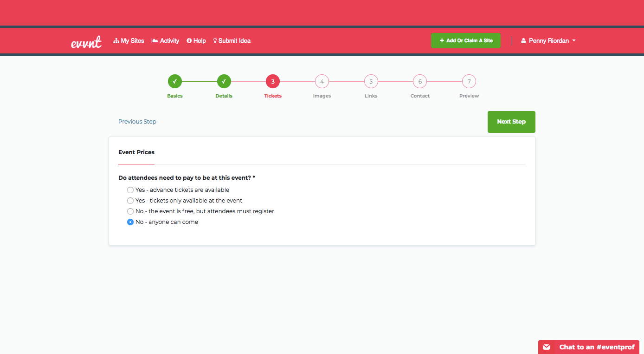The height and width of the screenshot is (354, 644).
Task: Jump to step 6 Contact circle
Action: [x=420, y=82]
